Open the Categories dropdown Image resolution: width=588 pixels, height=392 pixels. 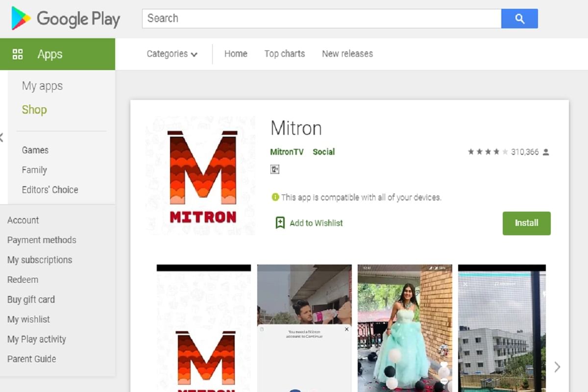coord(171,54)
